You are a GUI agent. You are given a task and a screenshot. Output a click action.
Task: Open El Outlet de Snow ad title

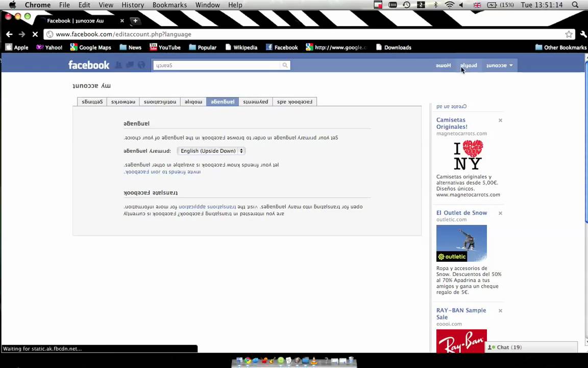click(x=461, y=213)
